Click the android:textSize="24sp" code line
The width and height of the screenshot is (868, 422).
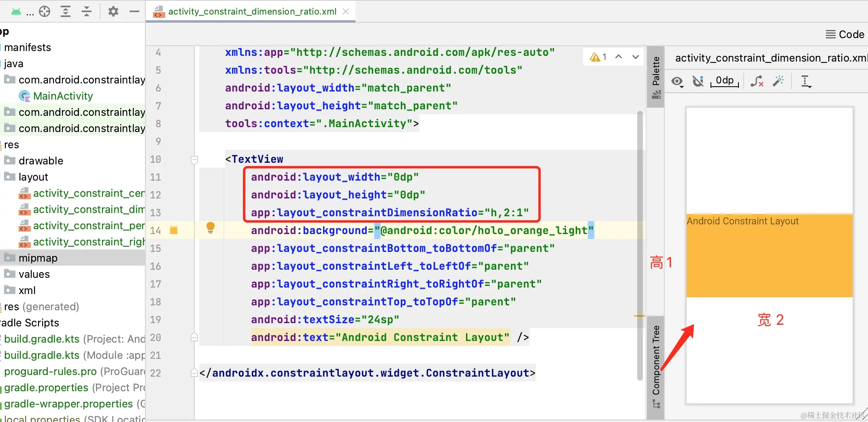point(325,320)
